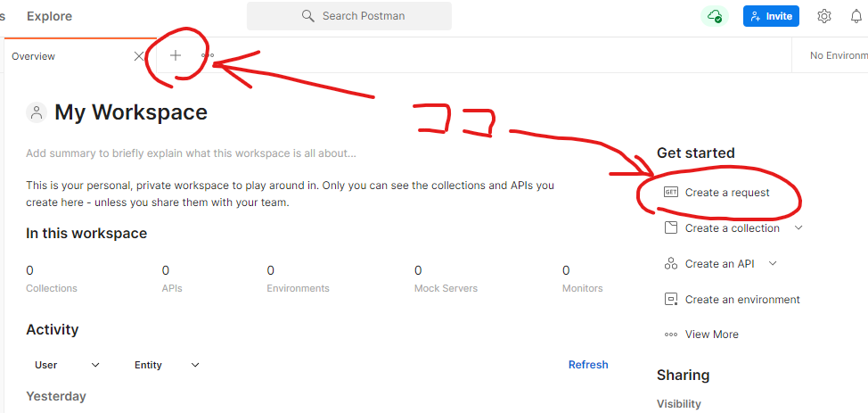
Task: Expand the Create a collection chevron
Action: point(798,227)
